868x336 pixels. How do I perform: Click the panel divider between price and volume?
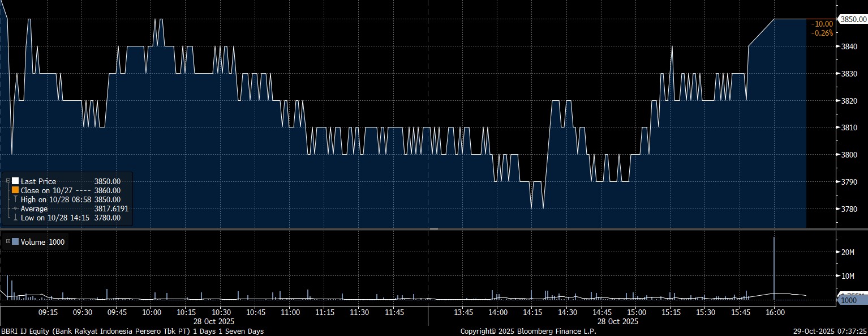pos(433,229)
